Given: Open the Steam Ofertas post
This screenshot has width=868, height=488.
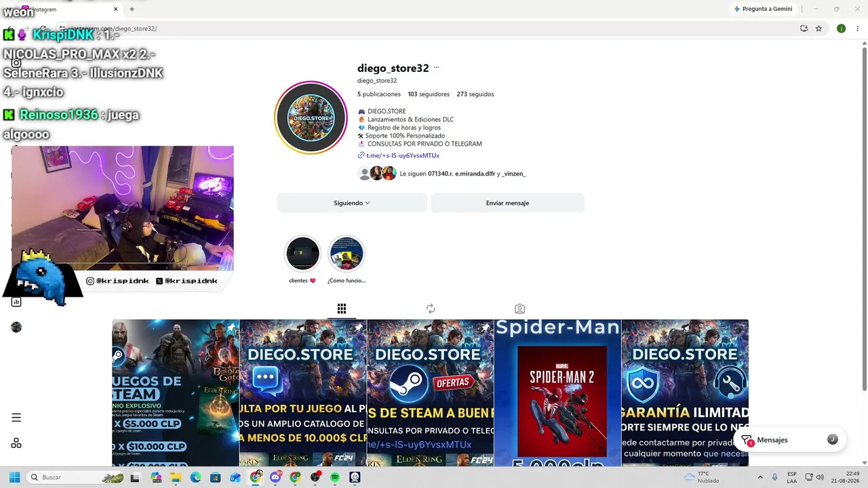Looking at the screenshot, I should (431, 393).
